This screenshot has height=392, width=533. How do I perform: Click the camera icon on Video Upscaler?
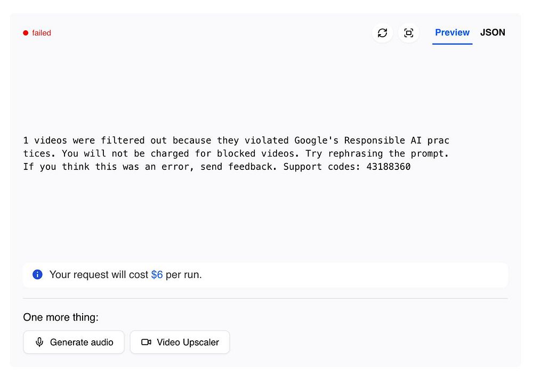pyautogui.click(x=146, y=342)
